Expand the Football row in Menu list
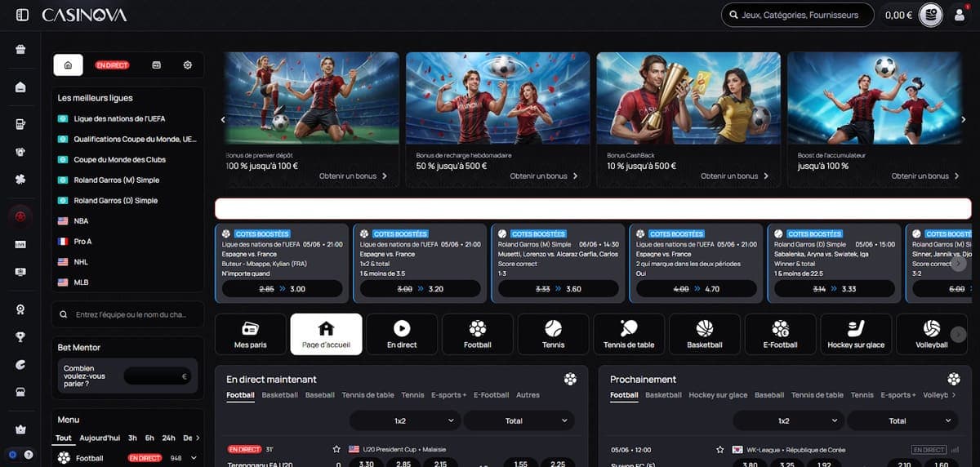Screen dimensions: 980x467 [x=194, y=458]
